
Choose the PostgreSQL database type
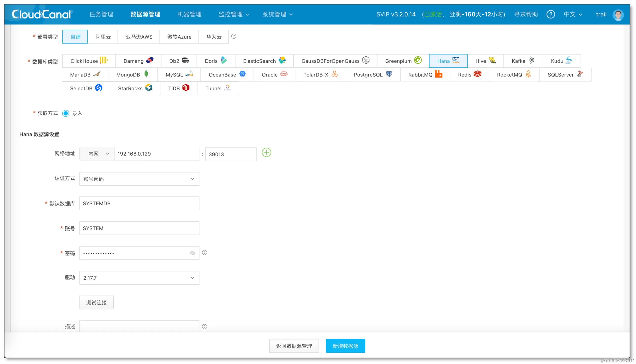click(x=373, y=75)
